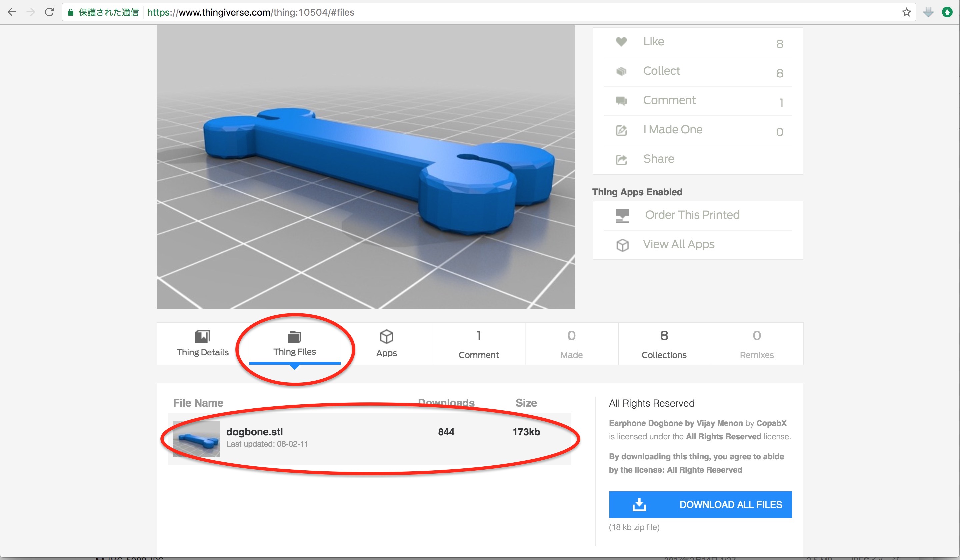Click the Share arrow icon
The height and width of the screenshot is (560, 960).
point(621,160)
